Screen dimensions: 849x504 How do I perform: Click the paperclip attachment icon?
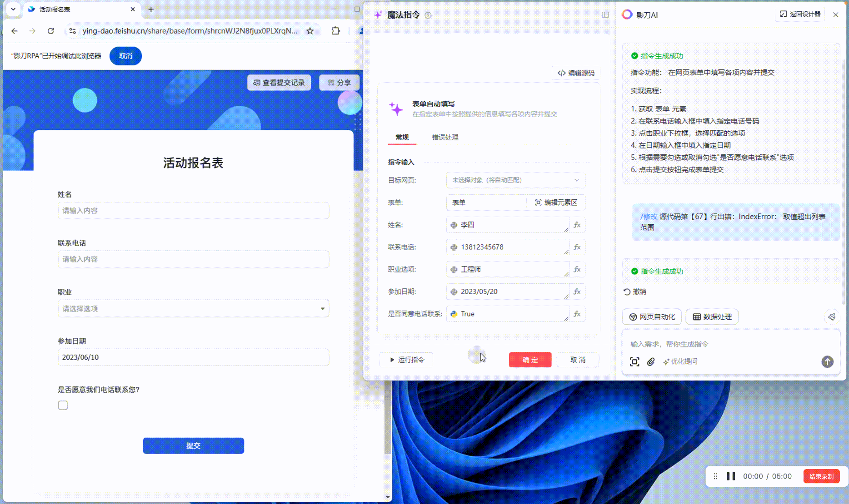coord(651,361)
